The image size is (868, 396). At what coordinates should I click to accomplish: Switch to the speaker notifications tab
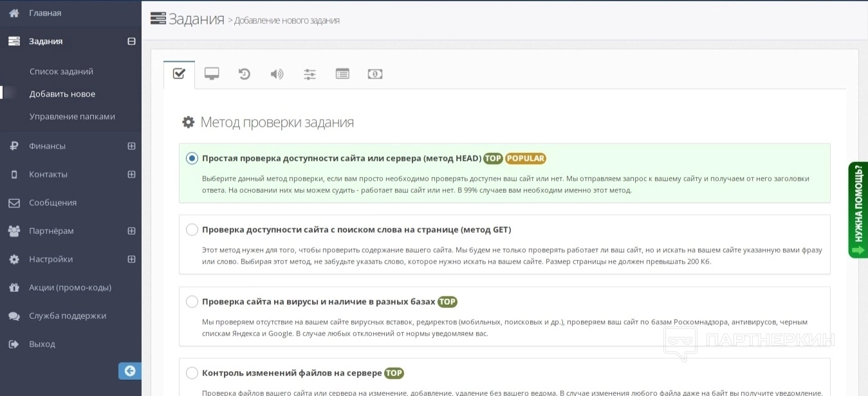point(277,74)
